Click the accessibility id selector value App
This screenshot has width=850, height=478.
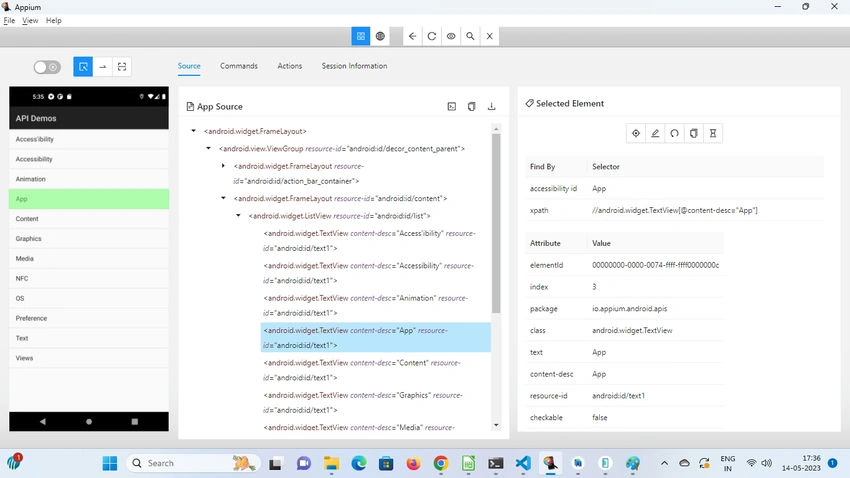pyautogui.click(x=599, y=189)
